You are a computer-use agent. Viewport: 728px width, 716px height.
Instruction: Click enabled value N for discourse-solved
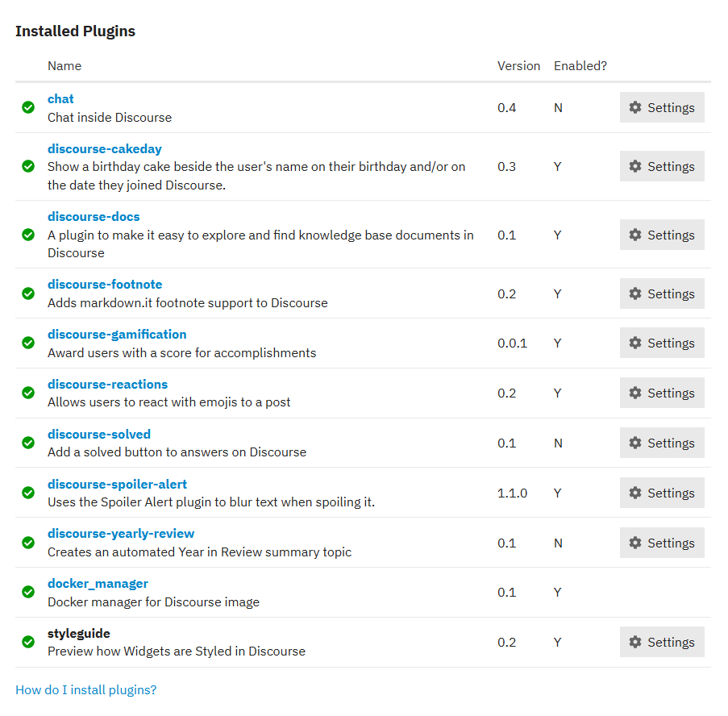(x=558, y=443)
